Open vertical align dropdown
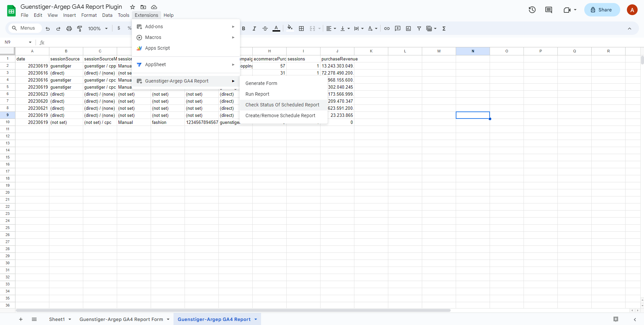This screenshot has width=644, height=325. click(345, 29)
